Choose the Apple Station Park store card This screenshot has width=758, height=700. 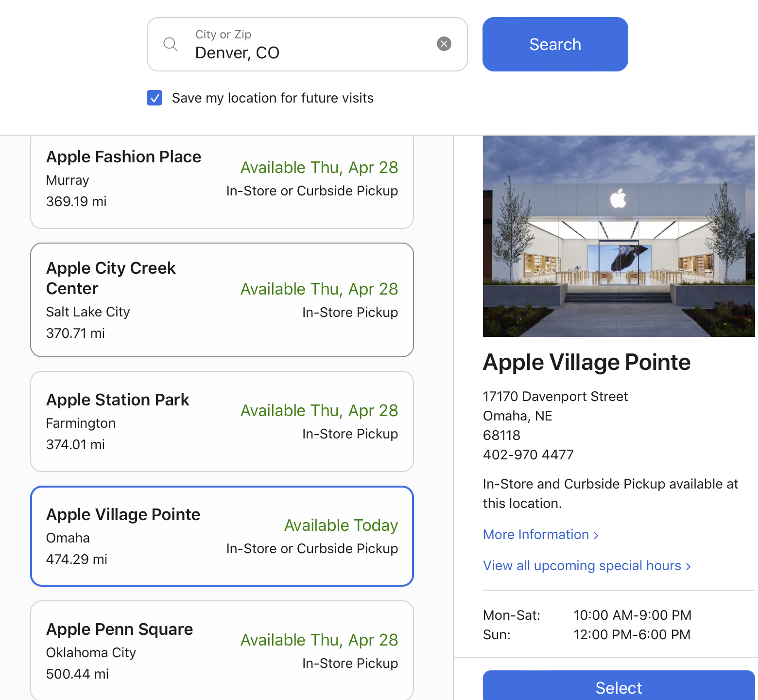(222, 421)
